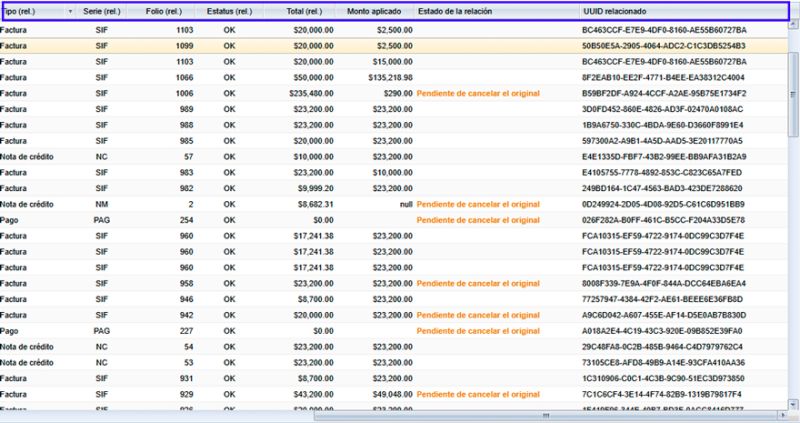This screenshot has height=423, width=800.
Task: Select the Pago row with folio 254
Action: tap(393, 220)
